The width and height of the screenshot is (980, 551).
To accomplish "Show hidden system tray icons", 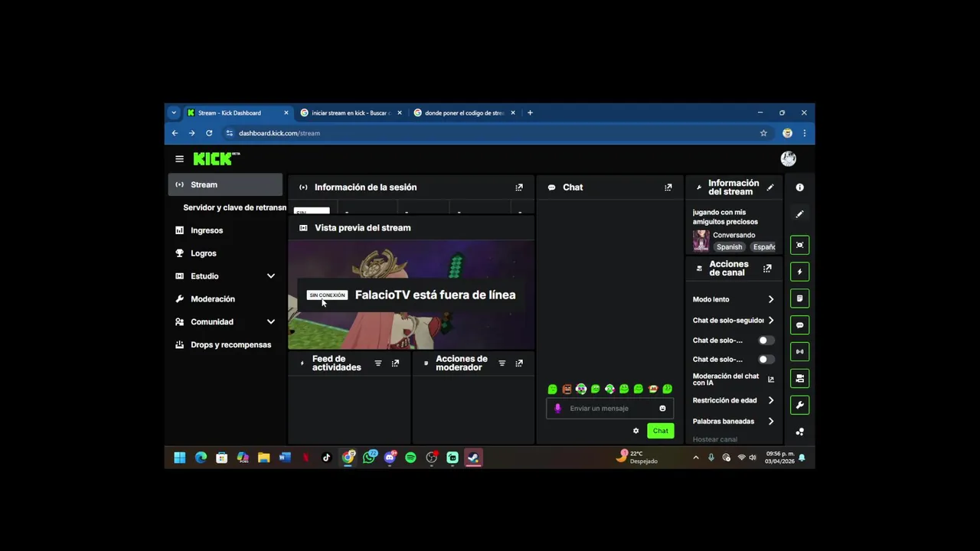I will pyautogui.click(x=695, y=458).
